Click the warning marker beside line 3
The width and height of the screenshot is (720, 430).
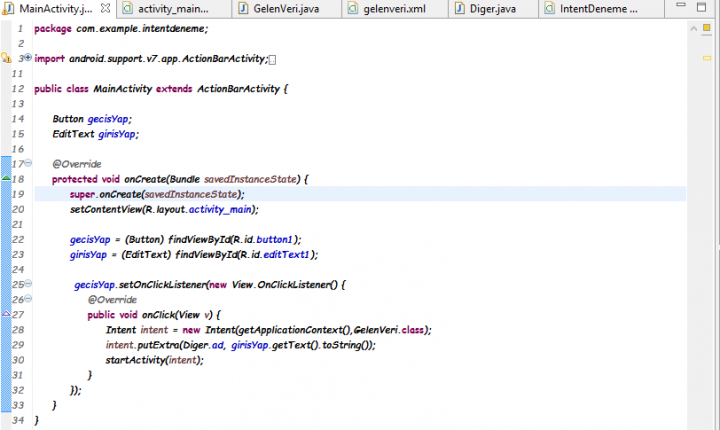point(5,59)
